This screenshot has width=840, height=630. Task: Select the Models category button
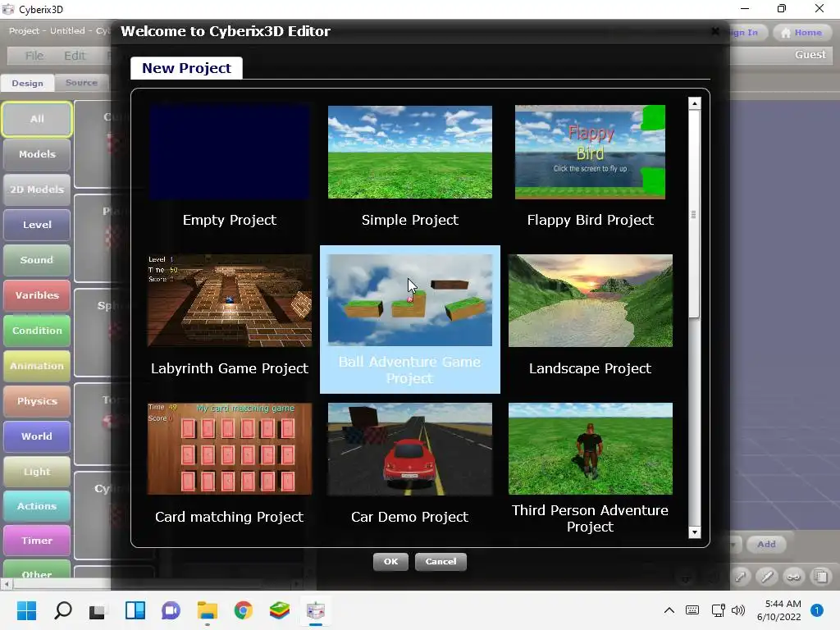tap(37, 154)
